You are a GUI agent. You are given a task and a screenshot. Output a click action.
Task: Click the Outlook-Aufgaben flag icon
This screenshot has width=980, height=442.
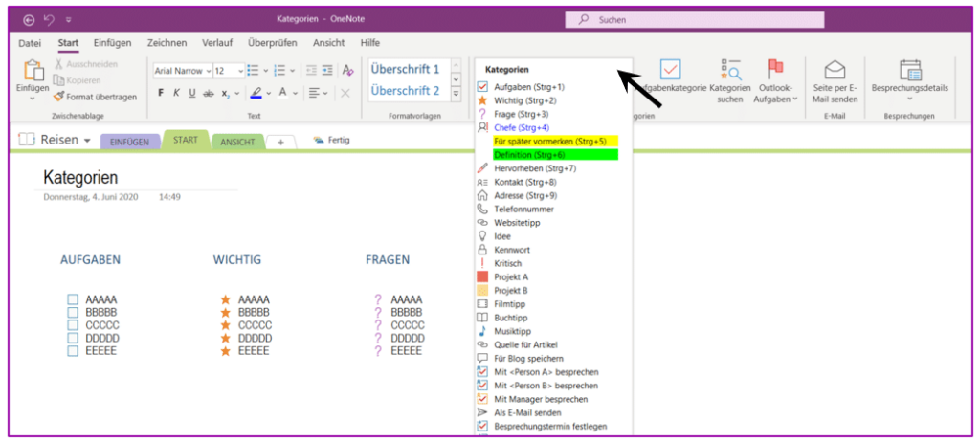tap(775, 70)
